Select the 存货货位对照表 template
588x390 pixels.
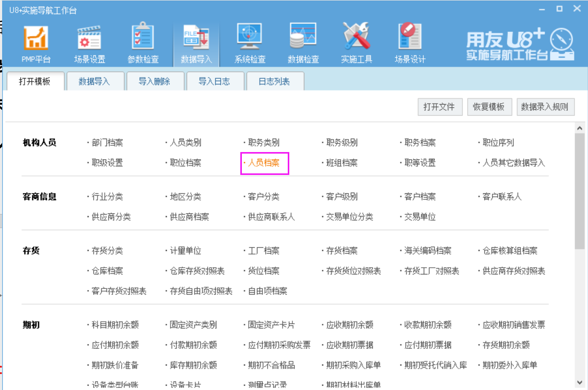(353, 271)
